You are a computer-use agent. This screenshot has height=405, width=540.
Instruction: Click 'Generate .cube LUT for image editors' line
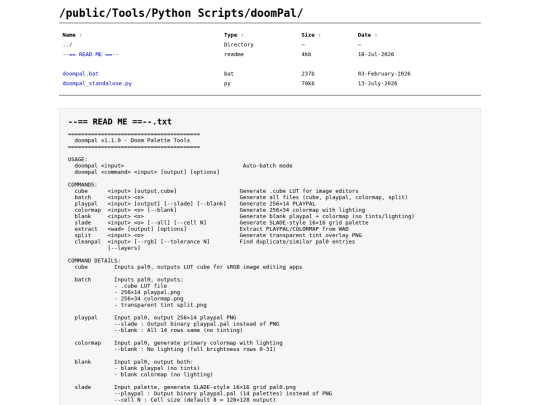299,191
